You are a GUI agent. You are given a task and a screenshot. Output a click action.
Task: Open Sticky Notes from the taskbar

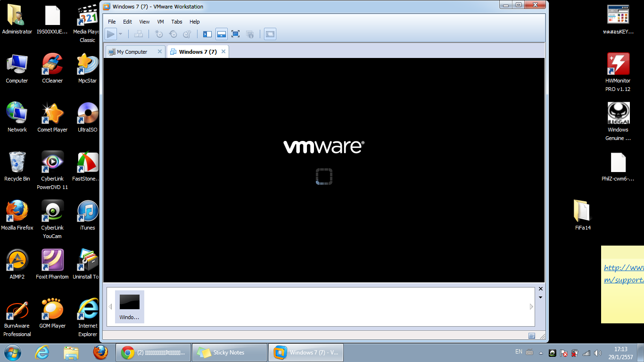(x=230, y=353)
